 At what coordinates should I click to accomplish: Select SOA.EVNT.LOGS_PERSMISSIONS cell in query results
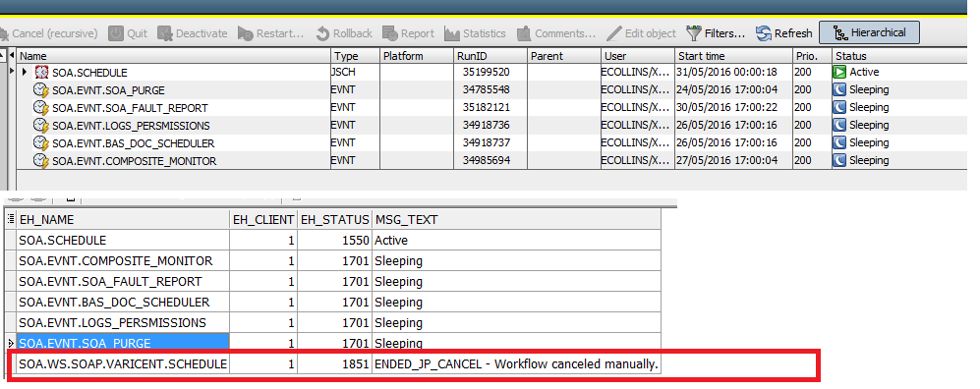[123, 322]
